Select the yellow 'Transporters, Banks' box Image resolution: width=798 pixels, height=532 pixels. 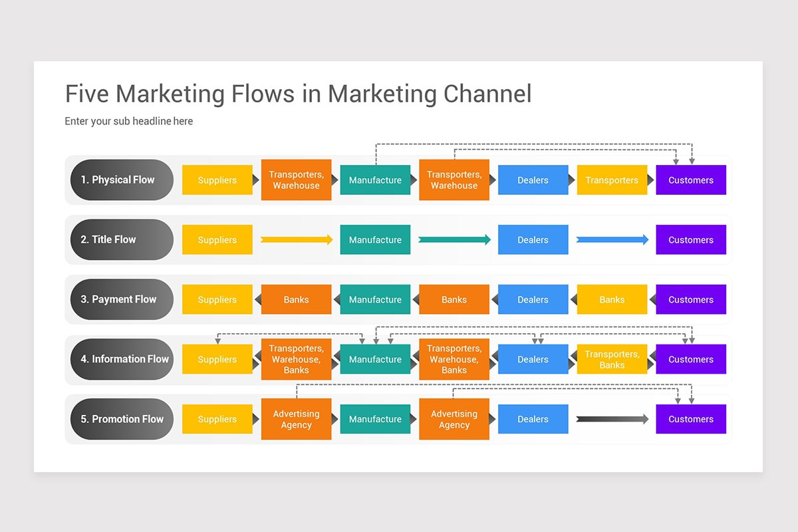(x=612, y=359)
